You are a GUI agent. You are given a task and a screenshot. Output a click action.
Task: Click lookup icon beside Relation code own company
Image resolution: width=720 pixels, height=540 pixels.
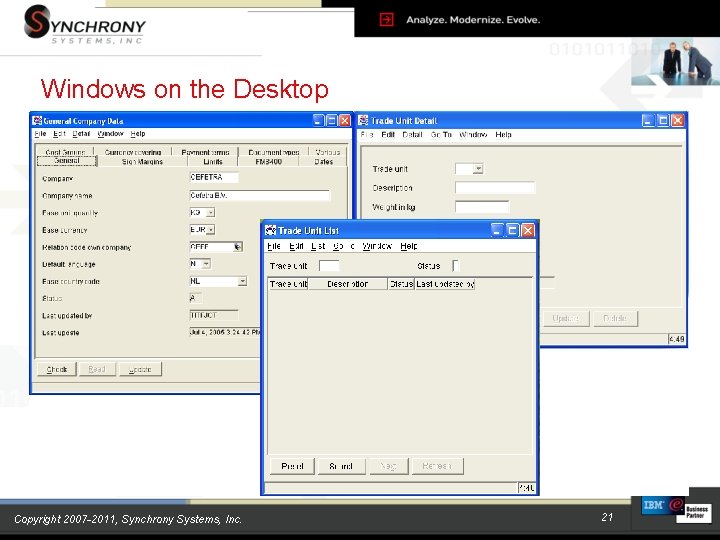(238, 247)
